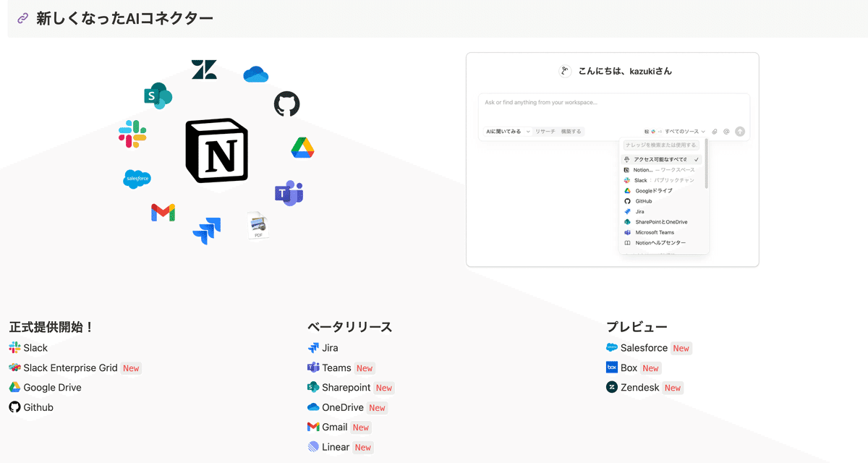This screenshot has height=463, width=868.
Task: Click the Salesforce cloud icon in circle
Action: [x=137, y=178]
